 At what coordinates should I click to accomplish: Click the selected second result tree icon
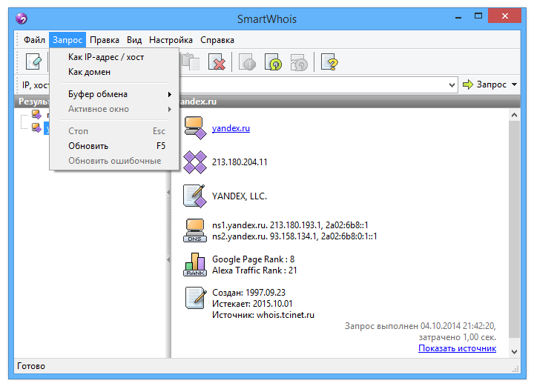click(x=36, y=128)
